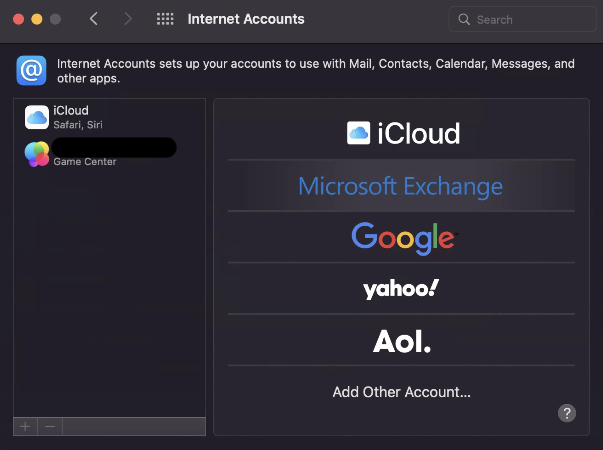603x450 pixels.
Task: Open help with the question mark button
Action: click(567, 413)
